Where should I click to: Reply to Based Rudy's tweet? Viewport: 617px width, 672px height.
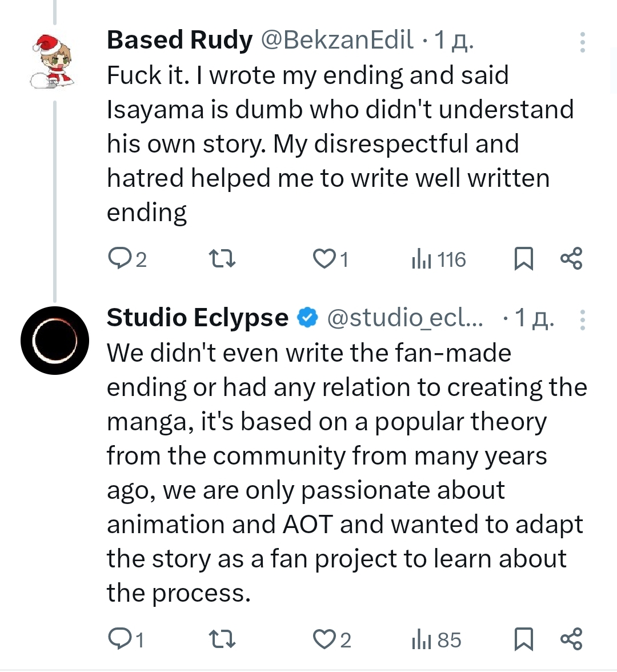[120, 259]
